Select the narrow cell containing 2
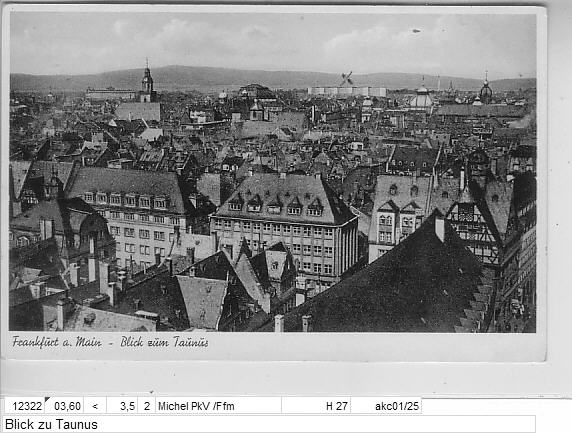The image size is (572, 433). (x=147, y=405)
